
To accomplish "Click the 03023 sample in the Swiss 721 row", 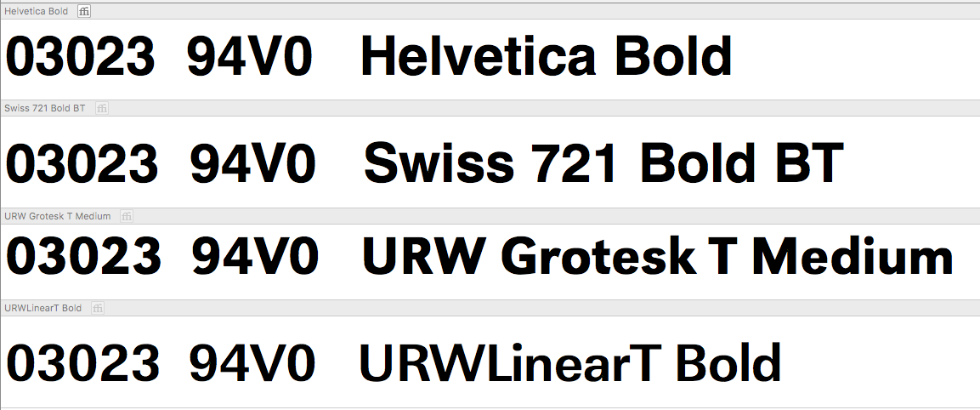I will click(x=82, y=163).
